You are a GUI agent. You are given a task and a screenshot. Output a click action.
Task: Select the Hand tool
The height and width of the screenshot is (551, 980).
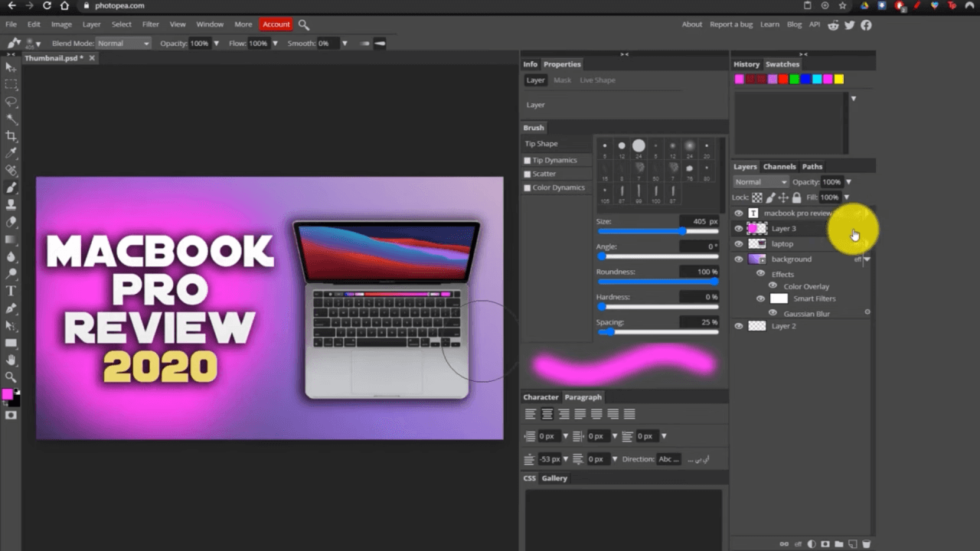[x=11, y=360]
